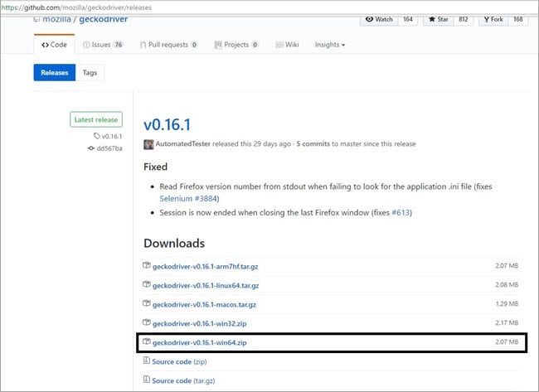The height and width of the screenshot is (392, 539).
Task: Click the Code tab brackets icon
Action: click(45, 45)
